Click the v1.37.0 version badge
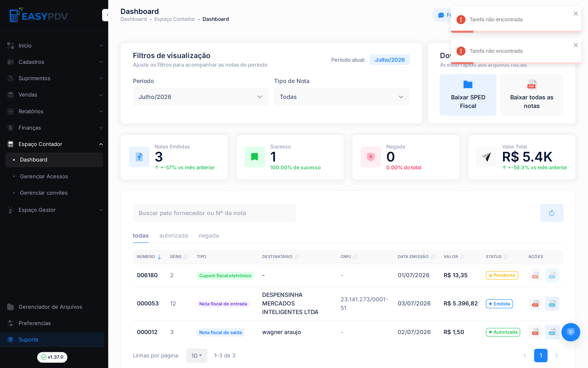 point(52,357)
